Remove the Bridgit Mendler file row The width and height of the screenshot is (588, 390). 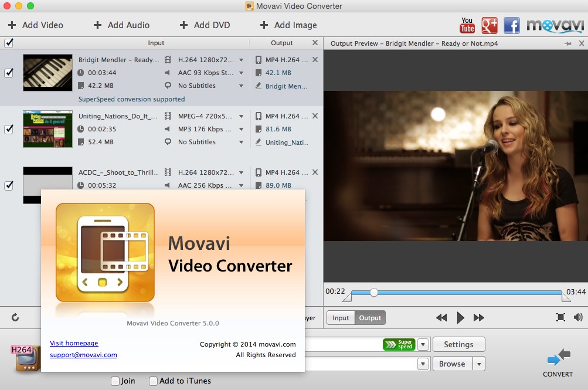pos(315,60)
